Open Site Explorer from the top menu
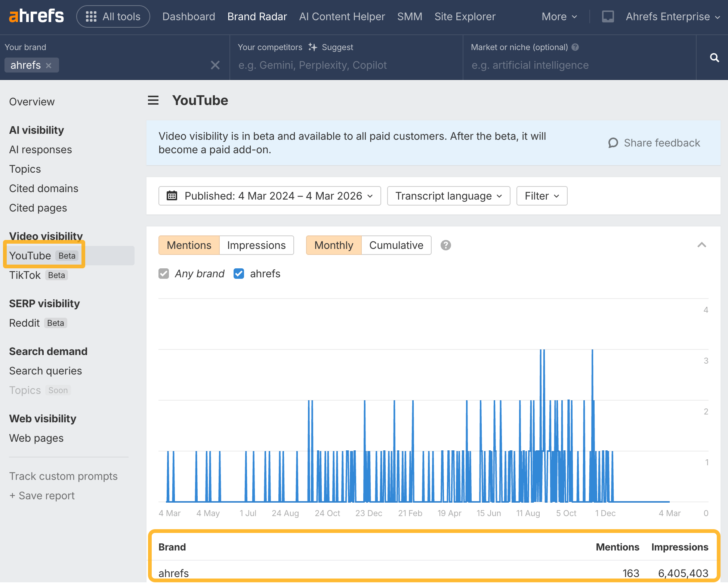Screen dimensions: 728x583 point(465,16)
